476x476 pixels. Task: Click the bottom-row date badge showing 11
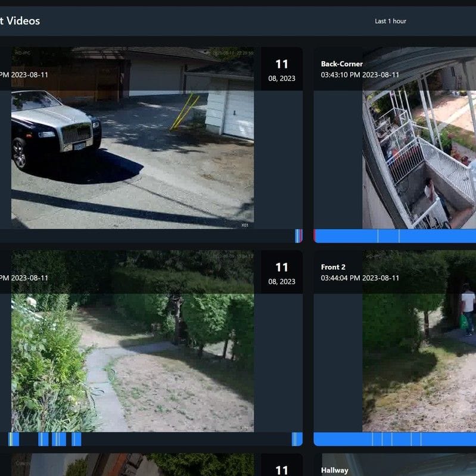point(281,469)
